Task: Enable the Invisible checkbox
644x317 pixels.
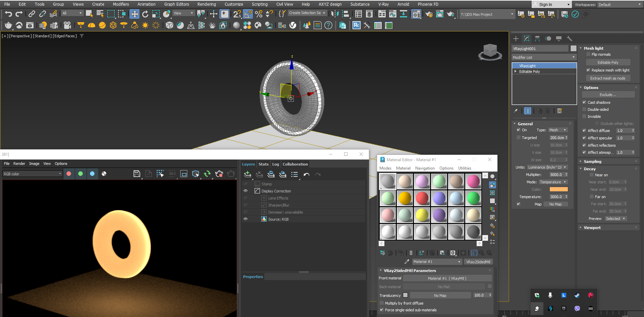Action: point(584,117)
